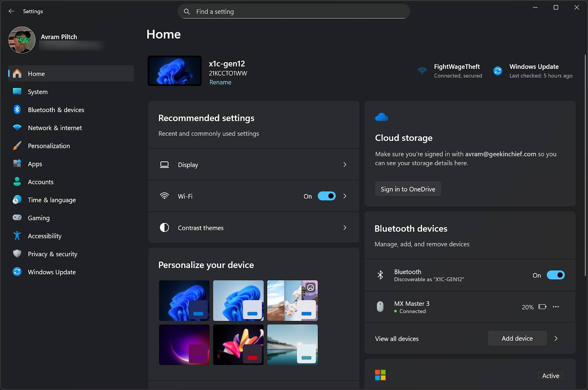Image resolution: width=588 pixels, height=390 pixels.
Task: Click the Windows Update sidebar icon
Action: pyautogui.click(x=17, y=271)
